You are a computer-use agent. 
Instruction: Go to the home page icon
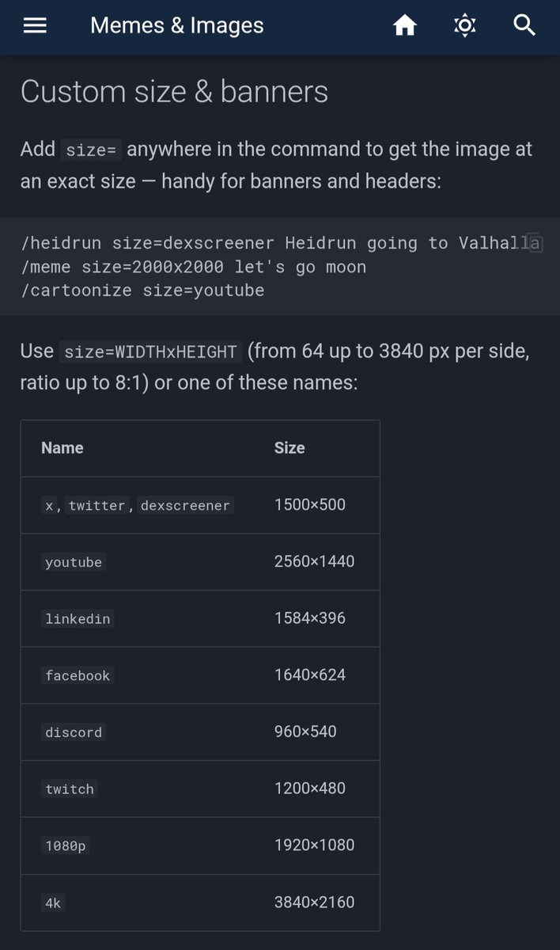[405, 26]
